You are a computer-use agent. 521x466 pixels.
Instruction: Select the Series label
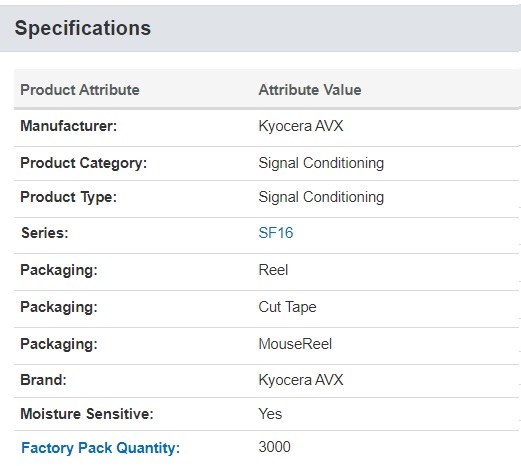click(x=45, y=233)
